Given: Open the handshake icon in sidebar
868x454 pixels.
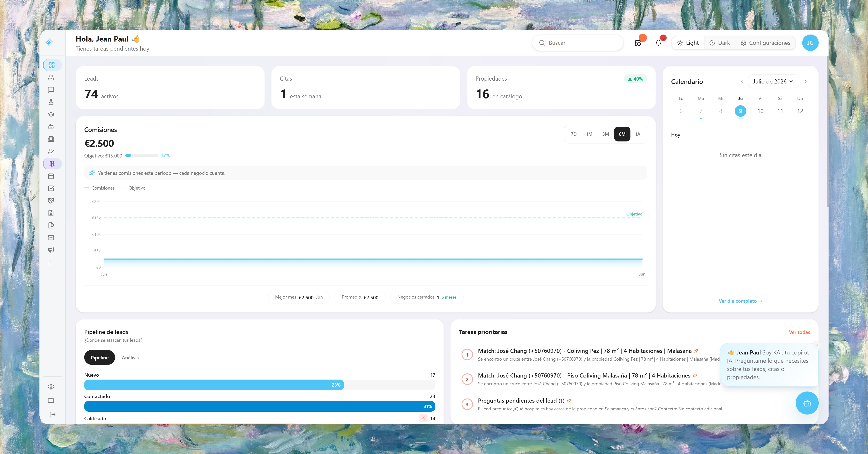Looking at the screenshot, I should pos(51,200).
